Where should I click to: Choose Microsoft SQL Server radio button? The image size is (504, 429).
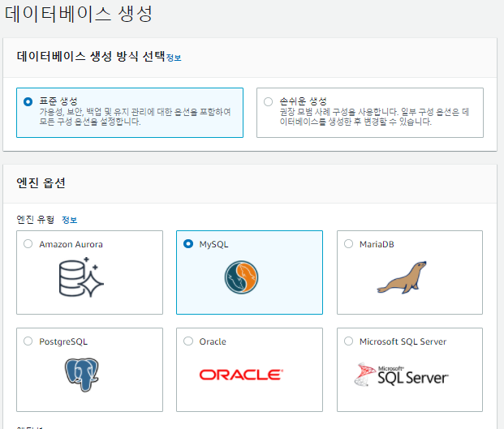[348, 341]
